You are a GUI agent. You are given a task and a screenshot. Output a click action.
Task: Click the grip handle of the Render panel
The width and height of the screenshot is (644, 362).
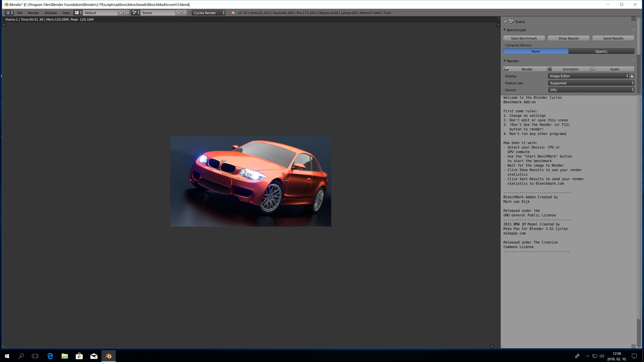(x=633, y=61)
